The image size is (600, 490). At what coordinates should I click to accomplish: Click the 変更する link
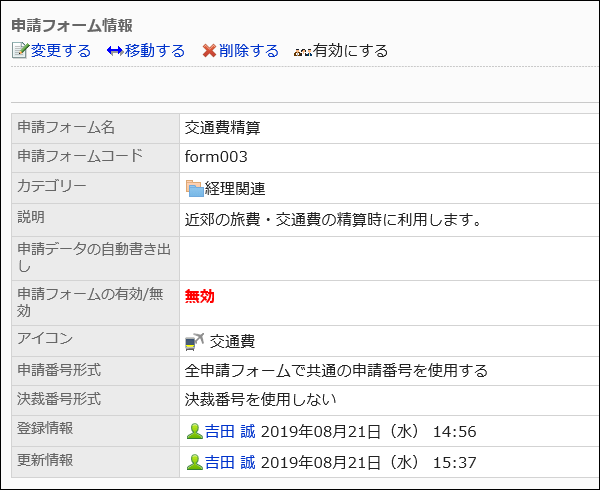[x=60, y=50]
